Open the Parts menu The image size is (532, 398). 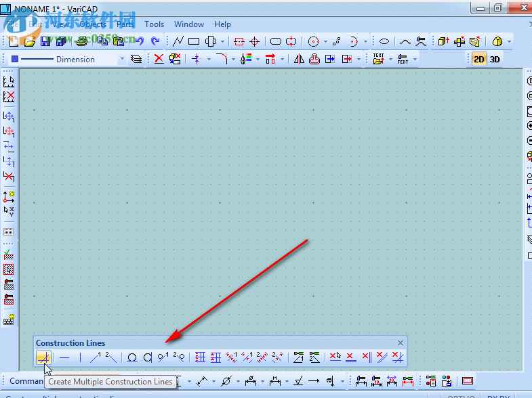point(125,24)
